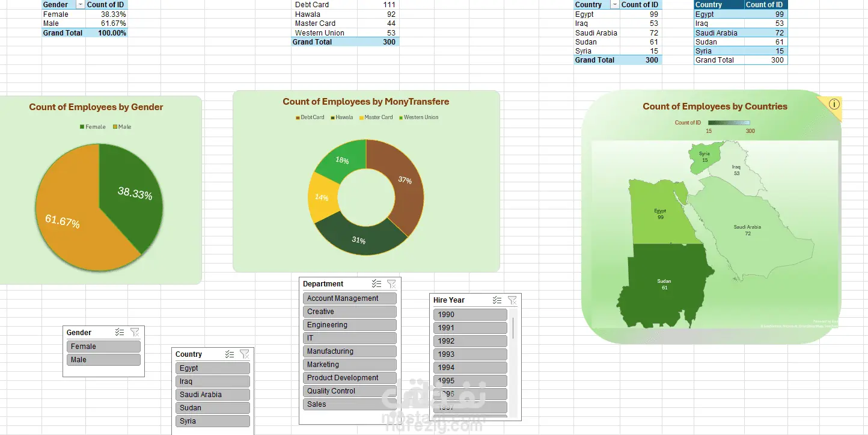The image size is (868, 435).
Task: Clear the filter on the Gender slicer
Action: click(135, 332)
